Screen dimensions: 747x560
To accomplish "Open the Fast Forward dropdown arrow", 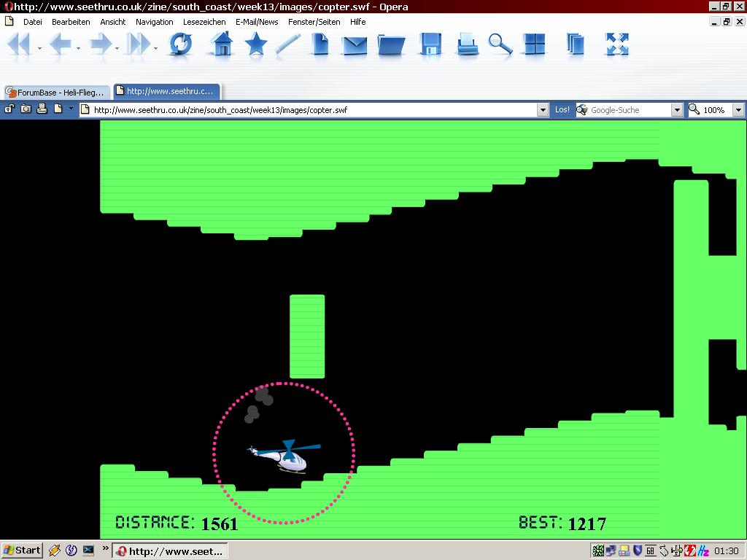I will (155, 48).
